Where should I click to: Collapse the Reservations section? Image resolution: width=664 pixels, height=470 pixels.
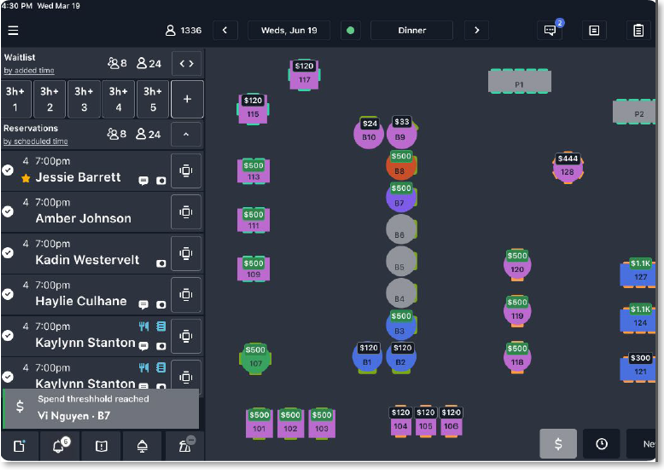coord(186,135)
